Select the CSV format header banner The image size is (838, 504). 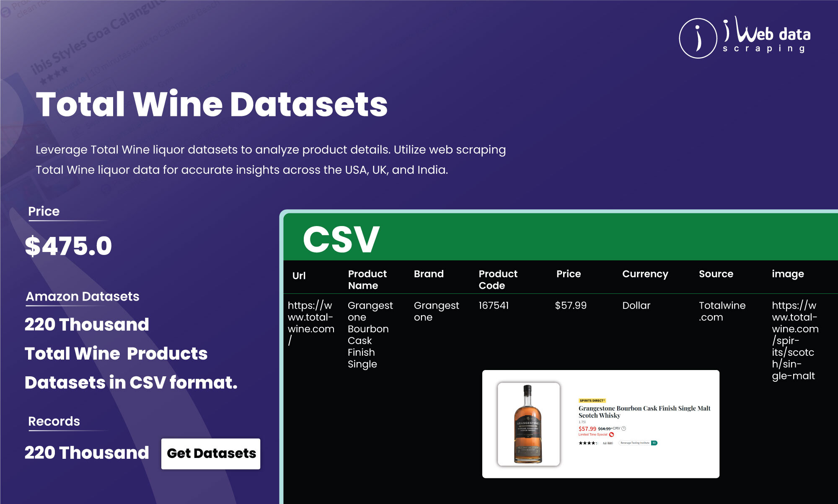pyautogui.click(x=561, y=237)
